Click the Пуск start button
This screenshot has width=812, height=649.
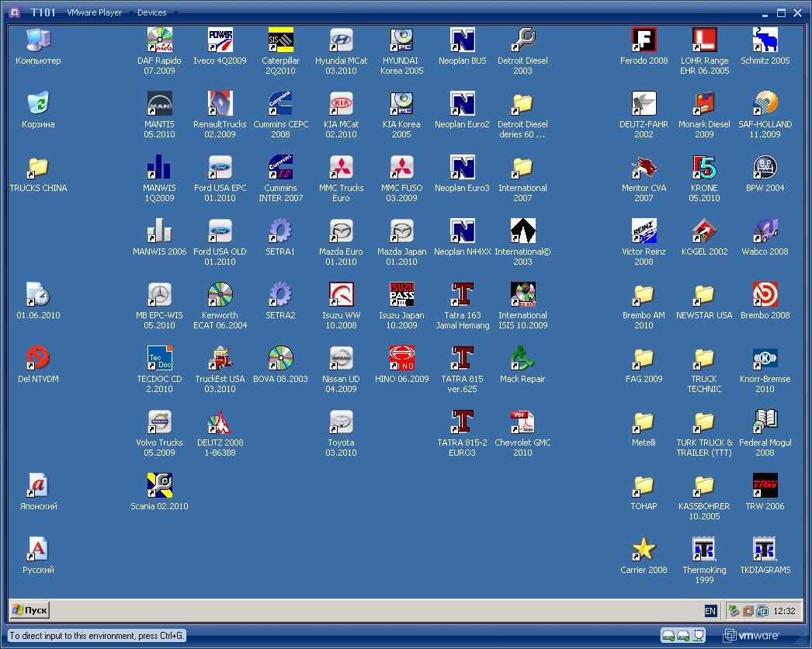[x=30, y=610]
